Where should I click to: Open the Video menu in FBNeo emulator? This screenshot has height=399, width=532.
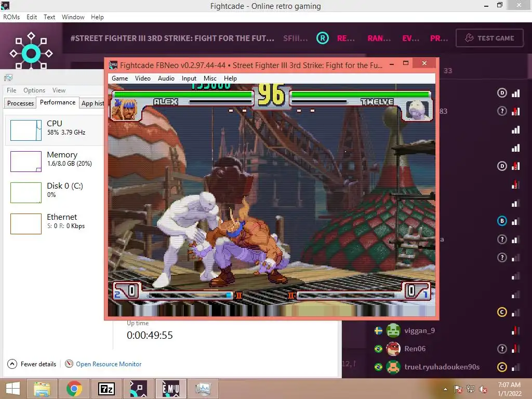[142, 78]
